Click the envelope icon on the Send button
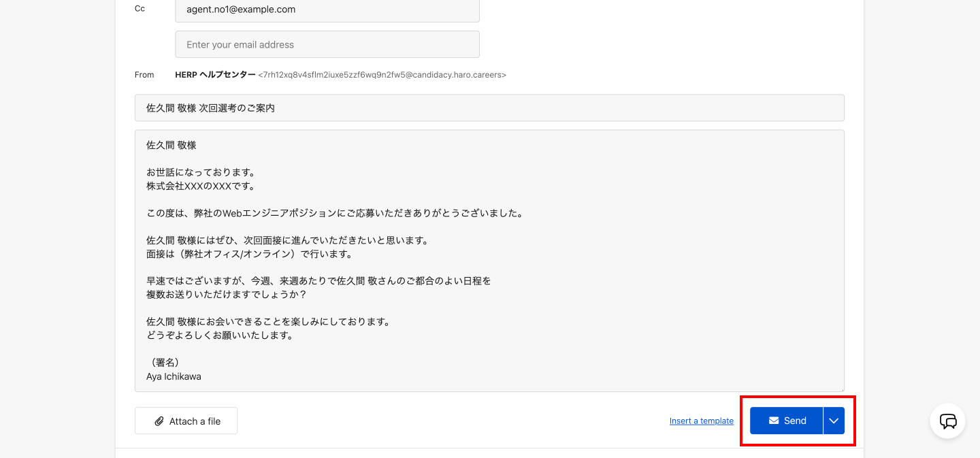980x458 pixels. tap(774, 421)
